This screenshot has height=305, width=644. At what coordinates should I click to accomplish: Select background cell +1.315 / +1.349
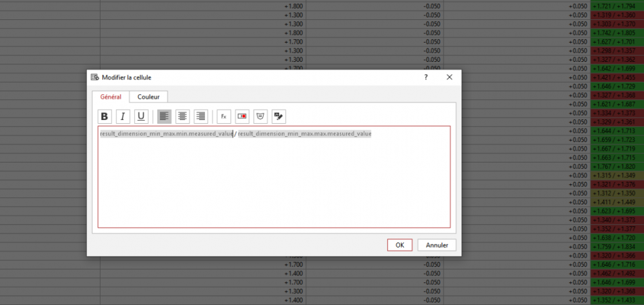[617, 175]
